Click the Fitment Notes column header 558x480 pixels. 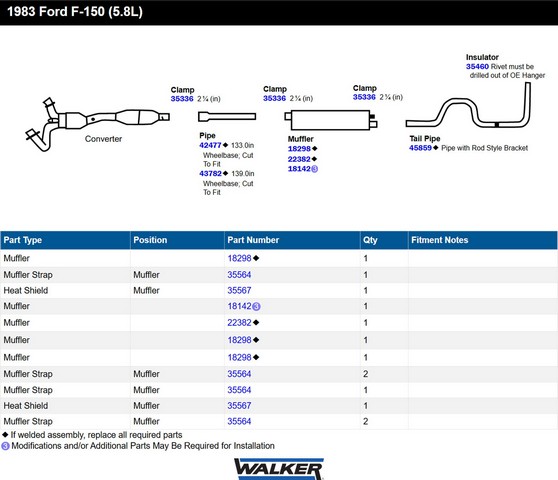point(483,240)
